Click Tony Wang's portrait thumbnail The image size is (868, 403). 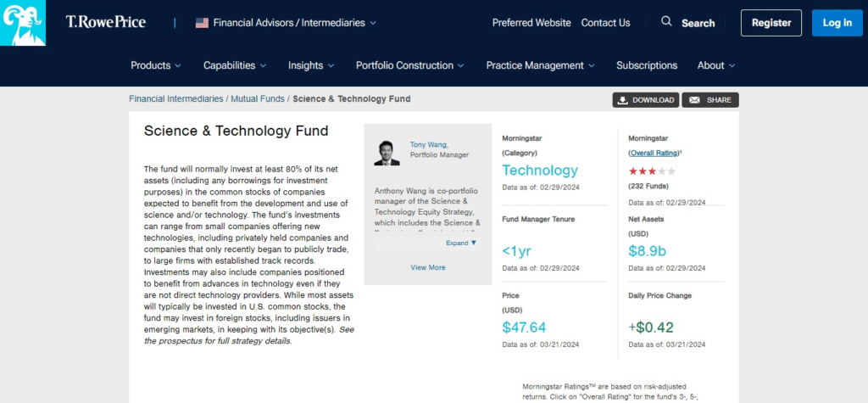[x=387, y=153]
